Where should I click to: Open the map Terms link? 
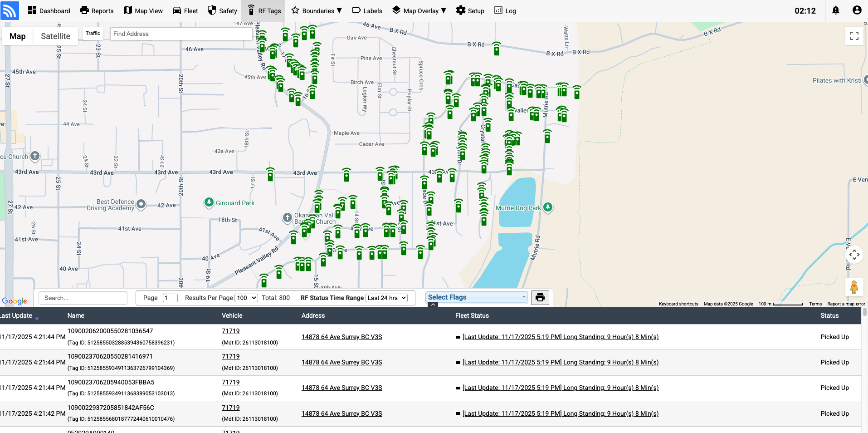[x=815, y=304]
